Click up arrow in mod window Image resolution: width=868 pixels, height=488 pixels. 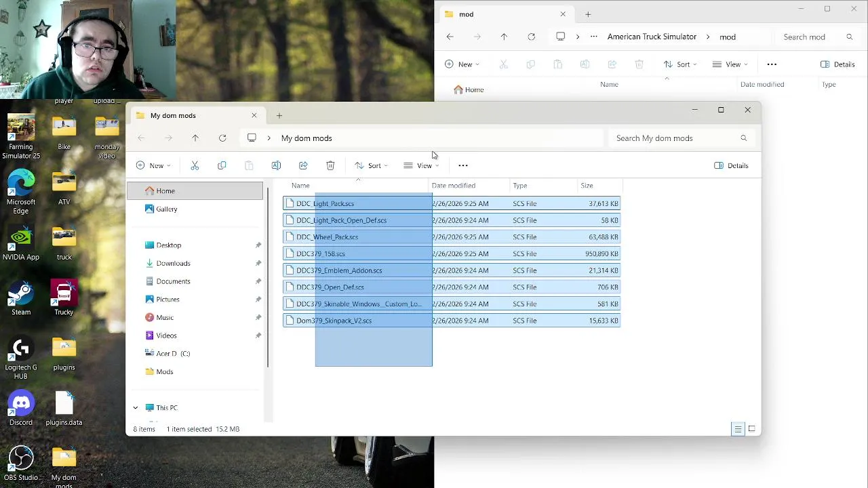504,37
